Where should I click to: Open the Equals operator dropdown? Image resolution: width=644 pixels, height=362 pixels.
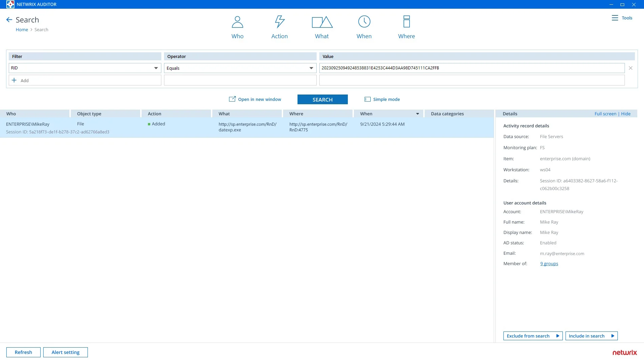(311, 68)
